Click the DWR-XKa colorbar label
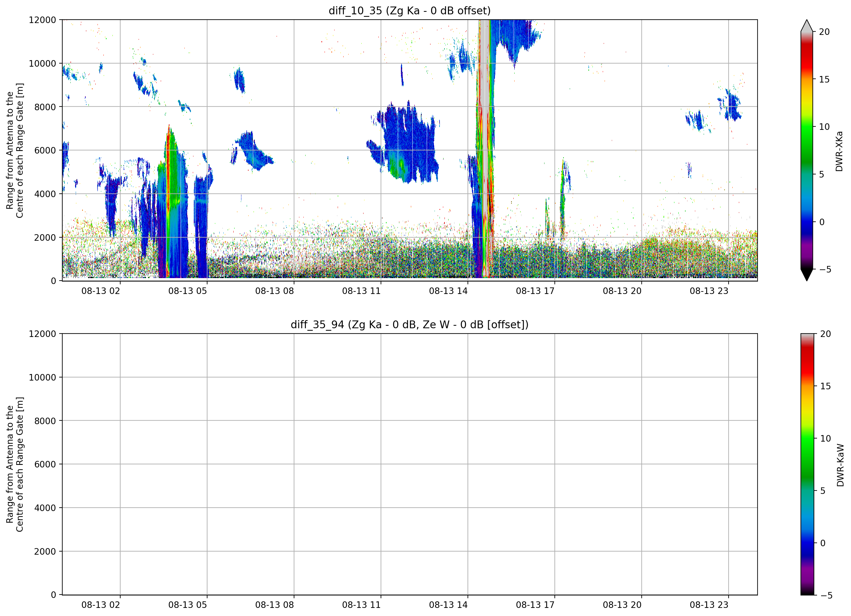 839,151
